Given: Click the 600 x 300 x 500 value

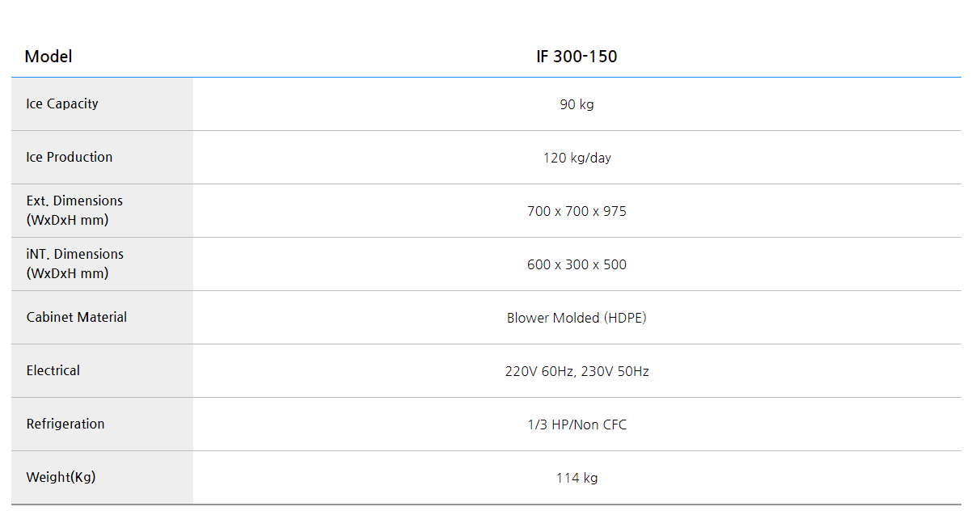Looking at the screenshot, I should (x=577, y=264).
